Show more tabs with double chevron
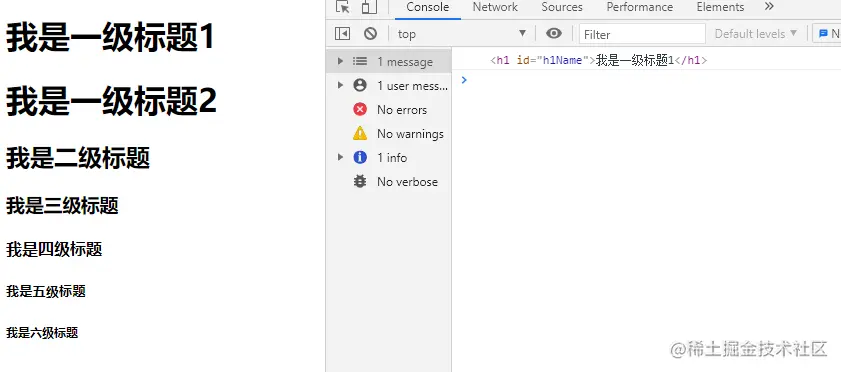Image resolution: width=841 pixels, height=372 pixels. (x=769, y=6)
